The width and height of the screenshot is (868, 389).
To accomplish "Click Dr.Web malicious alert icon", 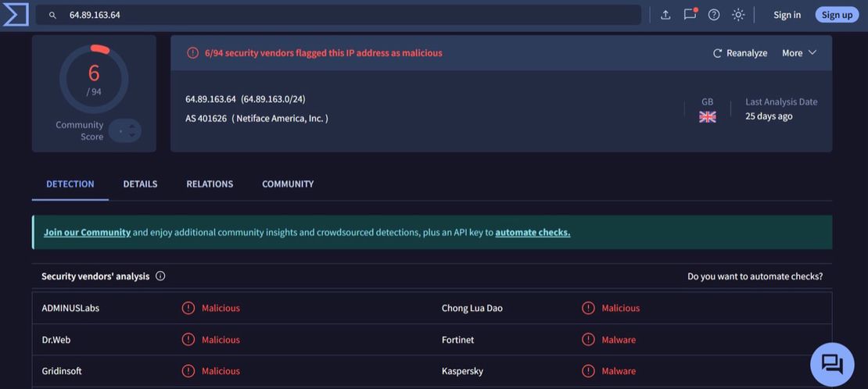I will pos(188,339).
